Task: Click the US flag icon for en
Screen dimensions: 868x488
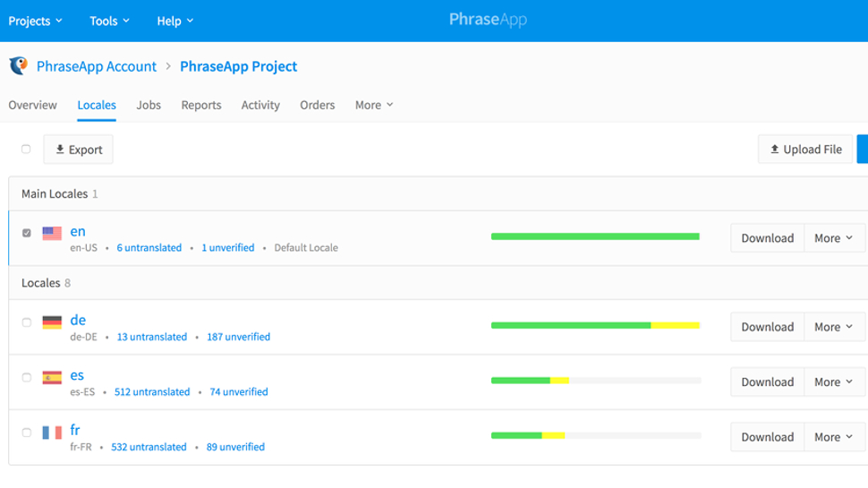Action: [52, 233]
